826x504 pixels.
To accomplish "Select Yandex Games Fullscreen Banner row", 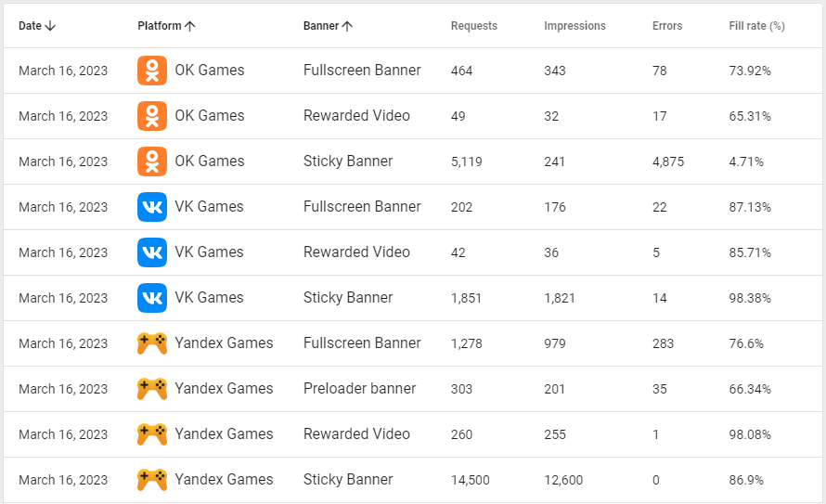I will pyautogui.click(x=413, y=343).
